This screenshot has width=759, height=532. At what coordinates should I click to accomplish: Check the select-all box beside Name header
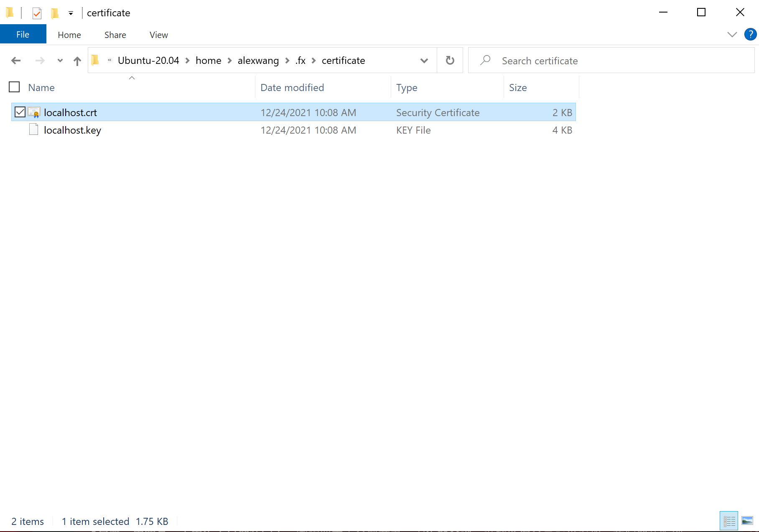coord(14,87)
